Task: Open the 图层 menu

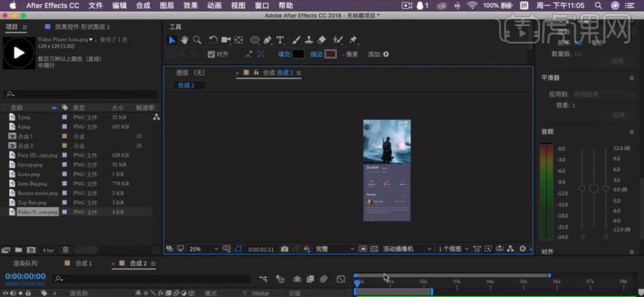Action: click(166, 5)
